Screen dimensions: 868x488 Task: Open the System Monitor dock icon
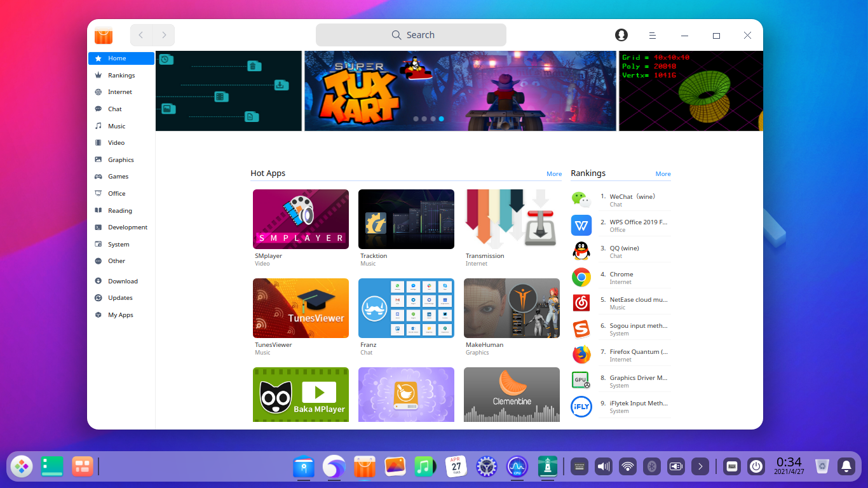coord(517,467)
